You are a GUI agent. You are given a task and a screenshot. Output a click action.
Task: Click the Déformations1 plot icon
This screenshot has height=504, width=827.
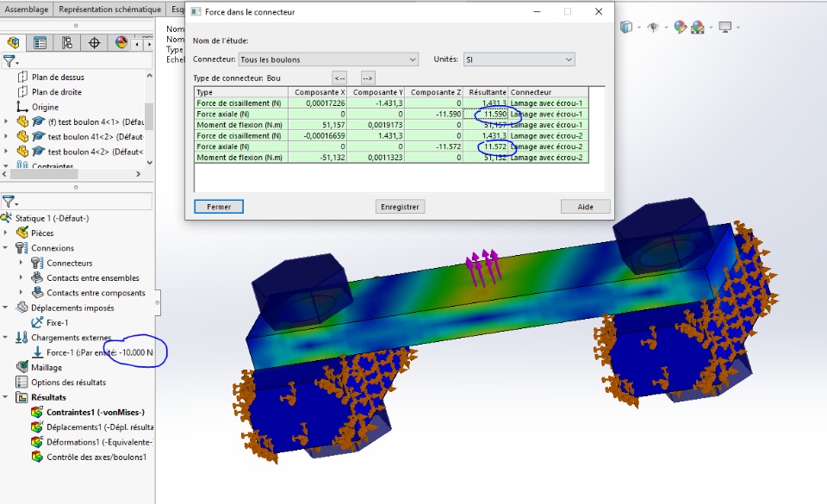point(37,442)
